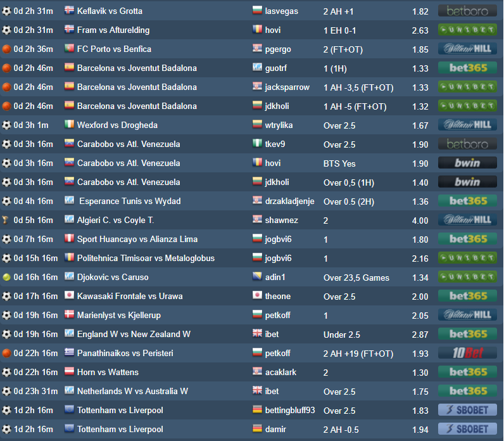Image resolution: width=504 pixels, height=441 pixels.
Task: Open the Kawasaki Frontale vs Urawa match
Action: [130, 296]
